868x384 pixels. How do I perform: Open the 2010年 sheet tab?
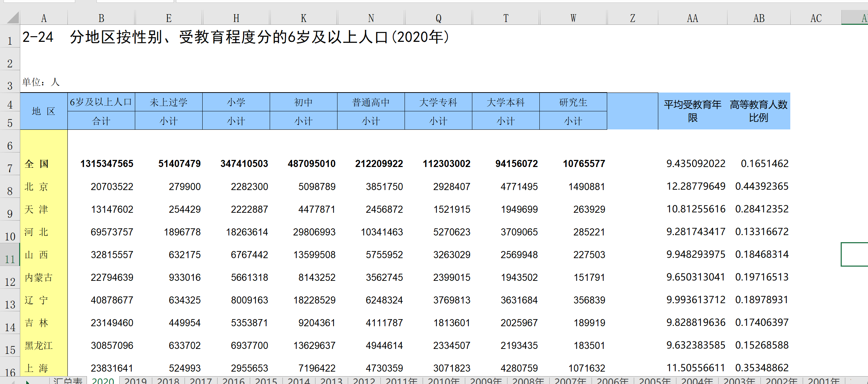[444, 381]
